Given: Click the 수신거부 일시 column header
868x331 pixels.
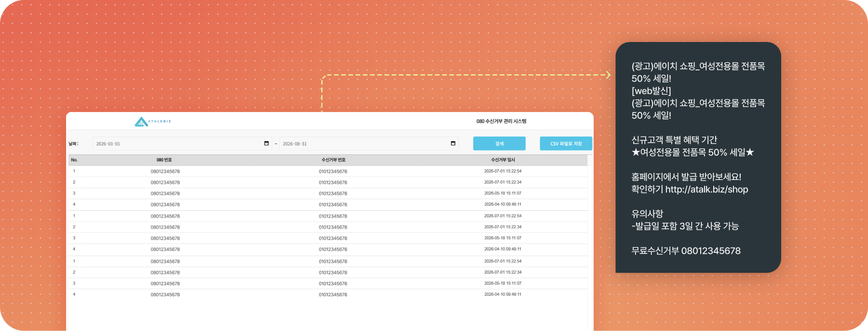Looking at the screenshot, I should click(x=503, y=160).
